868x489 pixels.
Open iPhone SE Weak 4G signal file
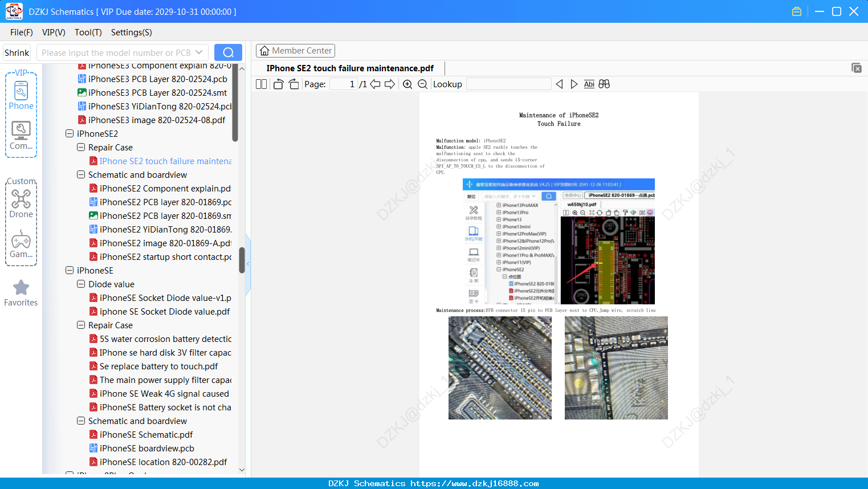click(x=159, y=394)
